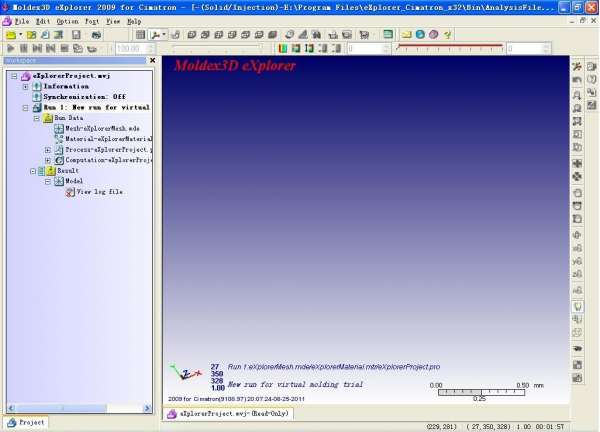600x432 pixels.
Task: Open the Post menu
Action: click(92, 21)
